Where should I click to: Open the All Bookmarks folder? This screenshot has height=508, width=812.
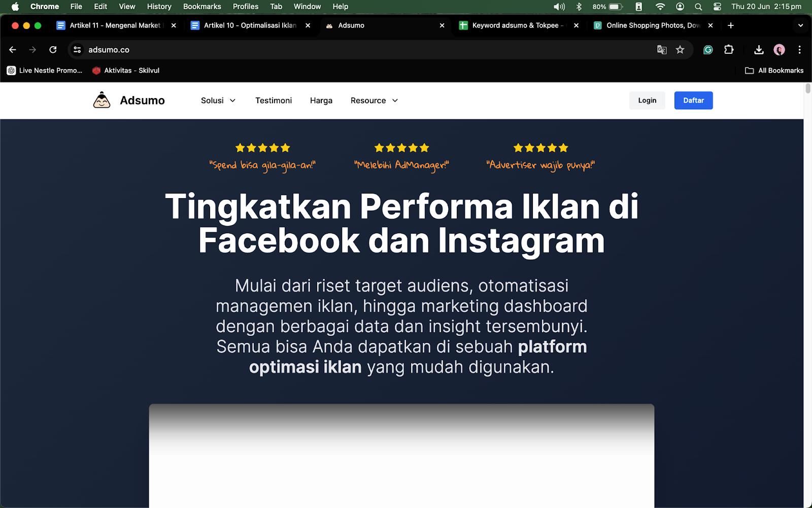tap(774, 71)
